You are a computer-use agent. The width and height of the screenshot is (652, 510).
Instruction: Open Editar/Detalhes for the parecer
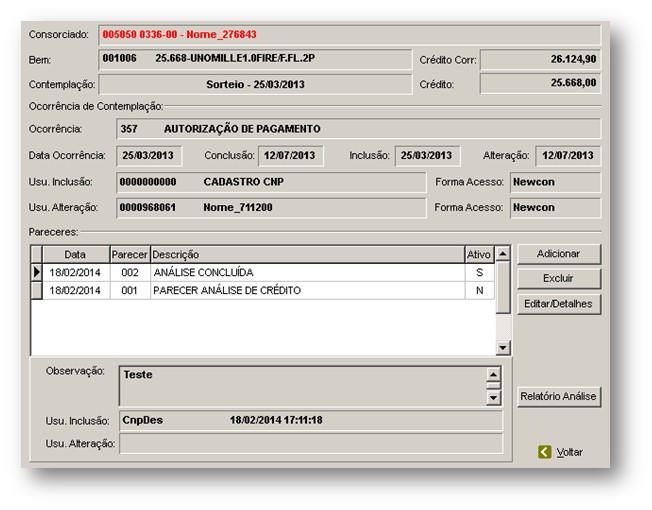click(x=559, y=304)
